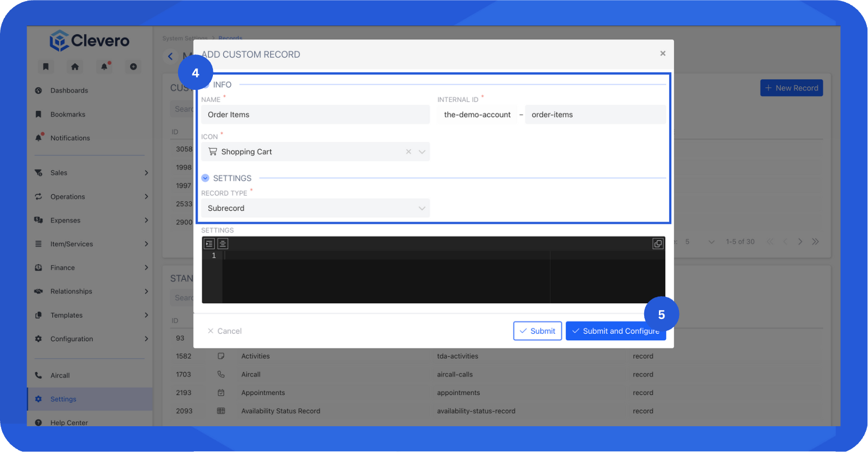Click Submit and Configure button
Image resolution: width=868 pixels, height=454 pixels.
coord(616,331)
